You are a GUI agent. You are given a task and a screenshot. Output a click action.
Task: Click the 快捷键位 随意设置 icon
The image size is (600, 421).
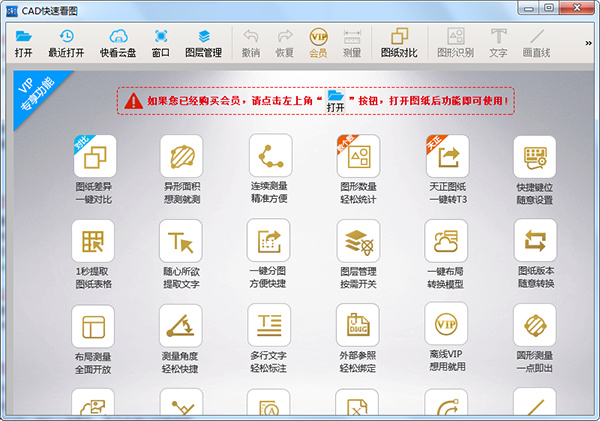[x=535, y=157]
